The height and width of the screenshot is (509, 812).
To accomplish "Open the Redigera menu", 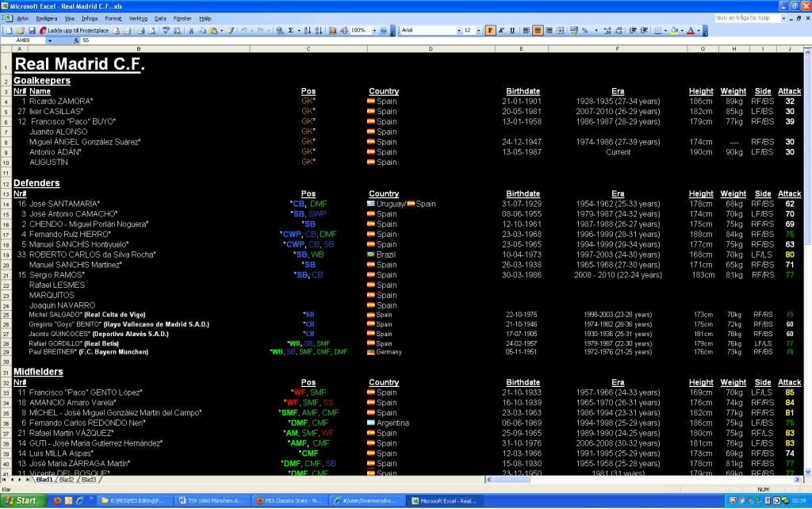I will point(47,19).
